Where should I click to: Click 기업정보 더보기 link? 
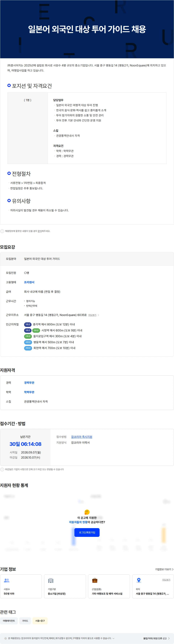tap(163, 569)
